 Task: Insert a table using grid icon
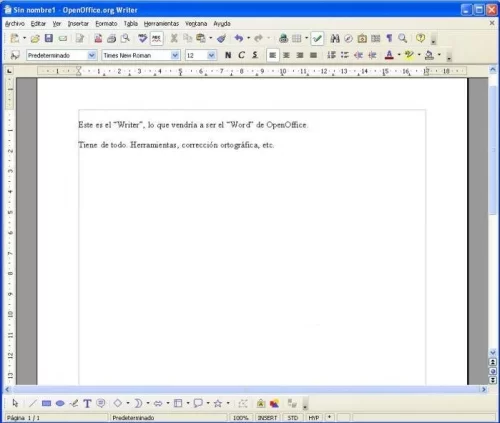pyautogui.click(x=297, y=38)
